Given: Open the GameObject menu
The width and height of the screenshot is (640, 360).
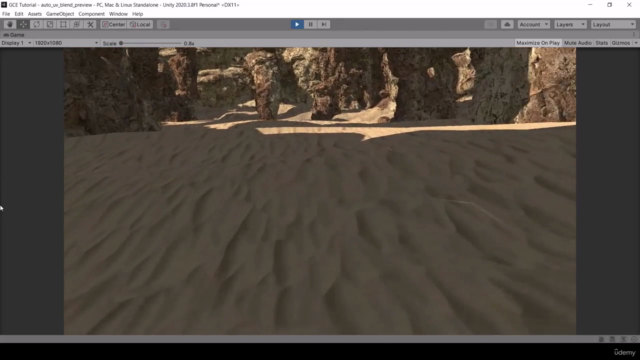Looking at the screenshot, I should (x=60, y=14).
